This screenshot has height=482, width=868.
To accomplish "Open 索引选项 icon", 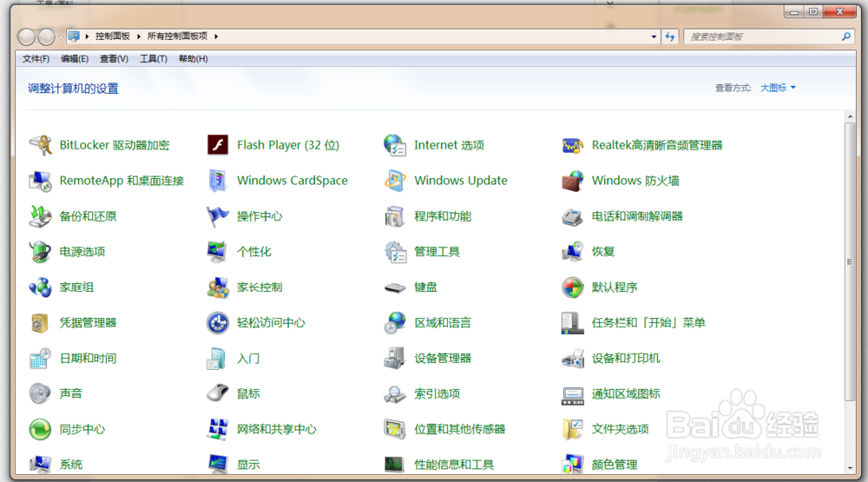I will (395, 393).
